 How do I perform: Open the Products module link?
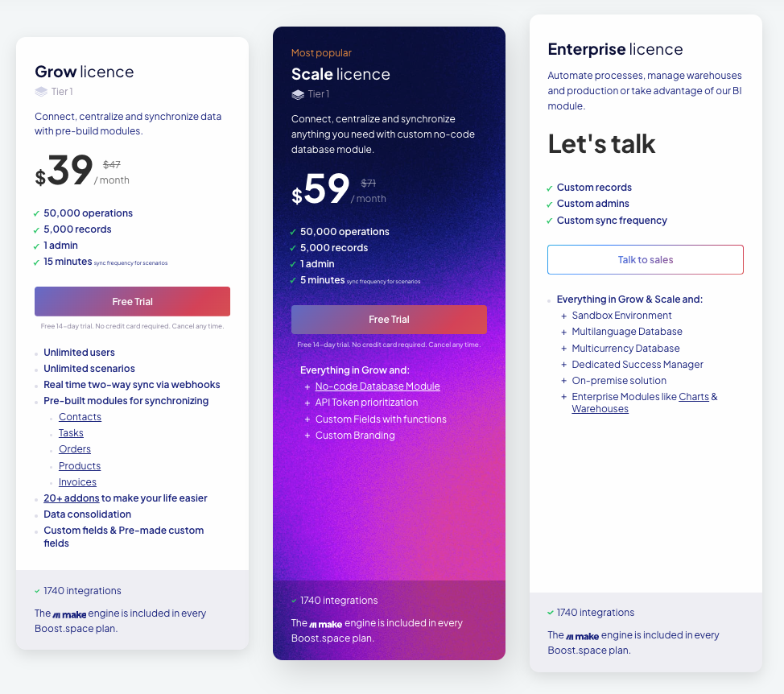80,466
